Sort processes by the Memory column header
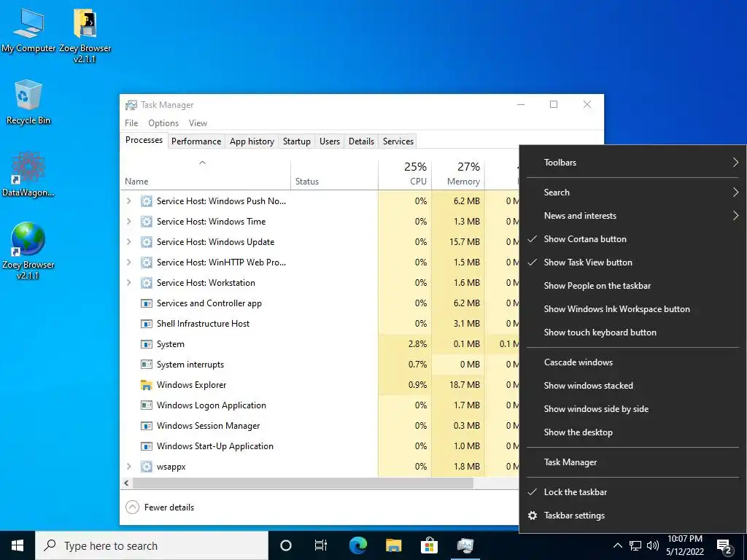Screen dimensions: 747x560 pyautogui.click(x=458, y=174)
